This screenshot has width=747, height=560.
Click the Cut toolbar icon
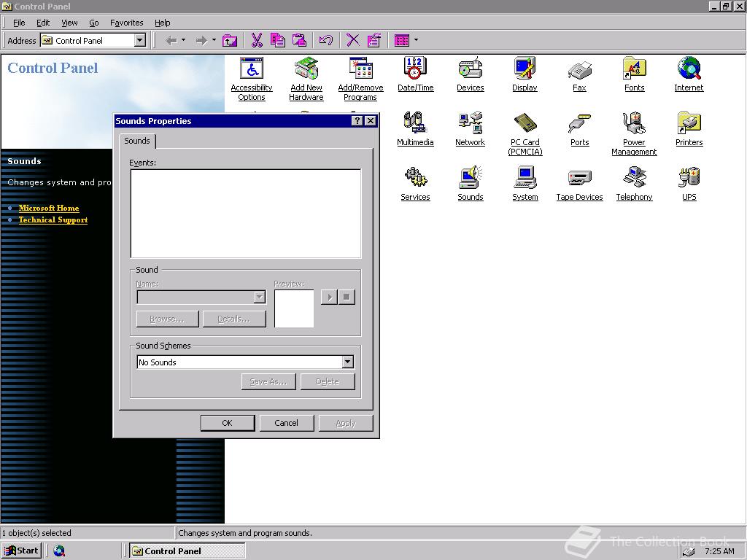[x=257, y=40]
